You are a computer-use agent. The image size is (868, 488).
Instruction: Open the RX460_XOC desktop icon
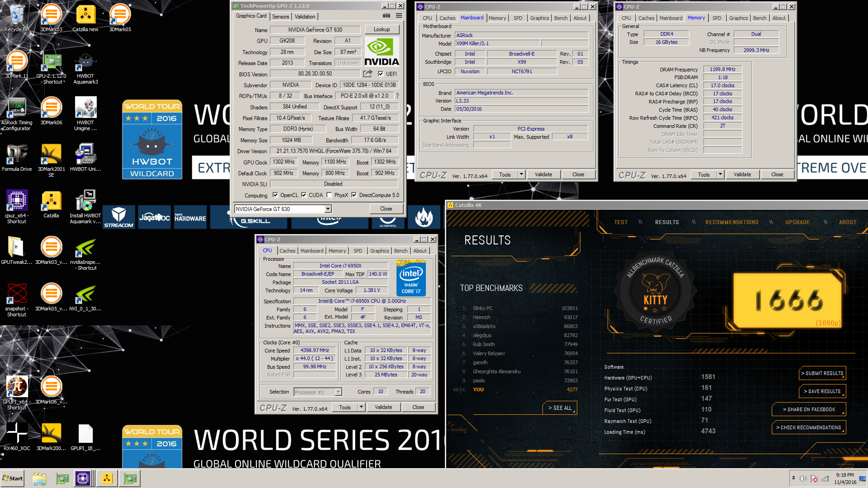pos(17,437)
